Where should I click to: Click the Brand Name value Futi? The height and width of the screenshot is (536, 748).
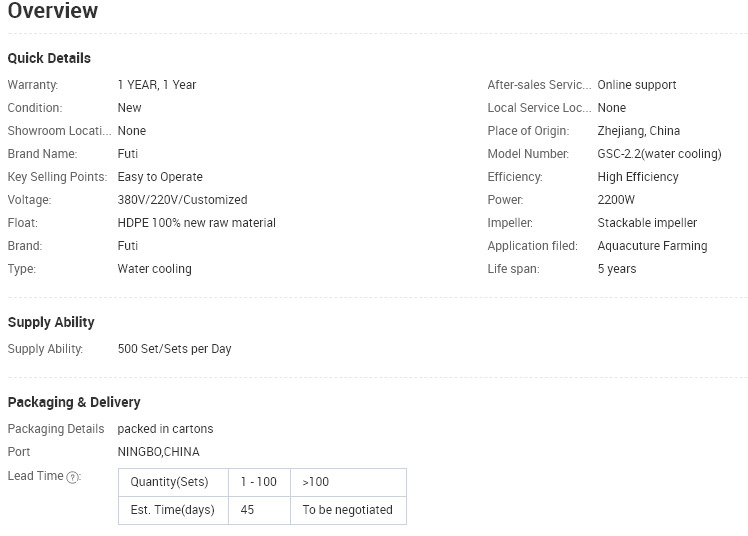(x=128, y=154)
